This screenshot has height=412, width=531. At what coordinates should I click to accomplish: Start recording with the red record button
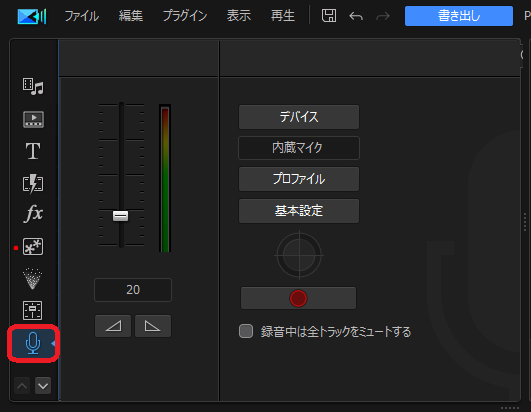(298, 298)
